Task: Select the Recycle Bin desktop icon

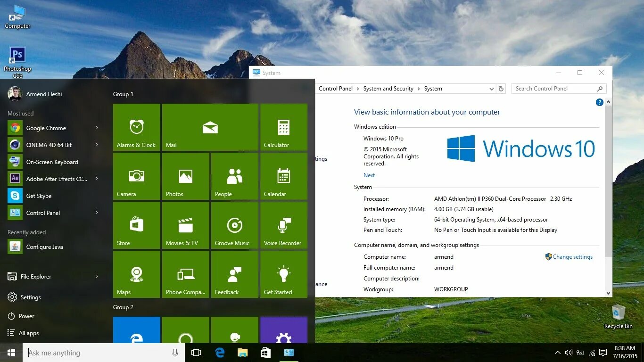Action: click(x=619, y=316)
